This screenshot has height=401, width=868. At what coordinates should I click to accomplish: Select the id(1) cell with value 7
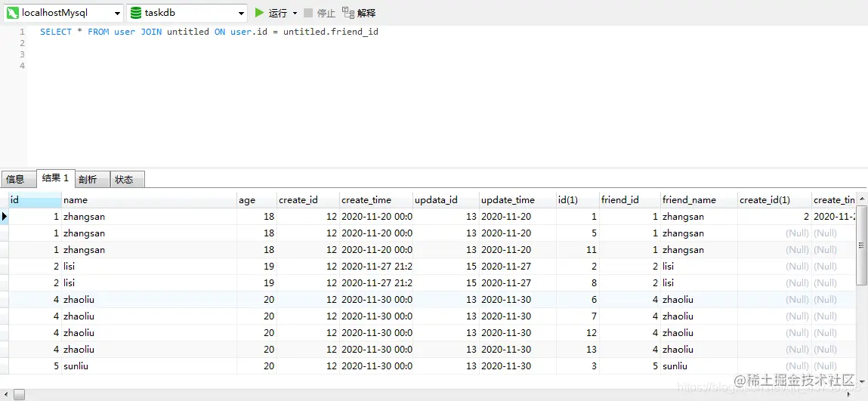(x=578, y=316)
